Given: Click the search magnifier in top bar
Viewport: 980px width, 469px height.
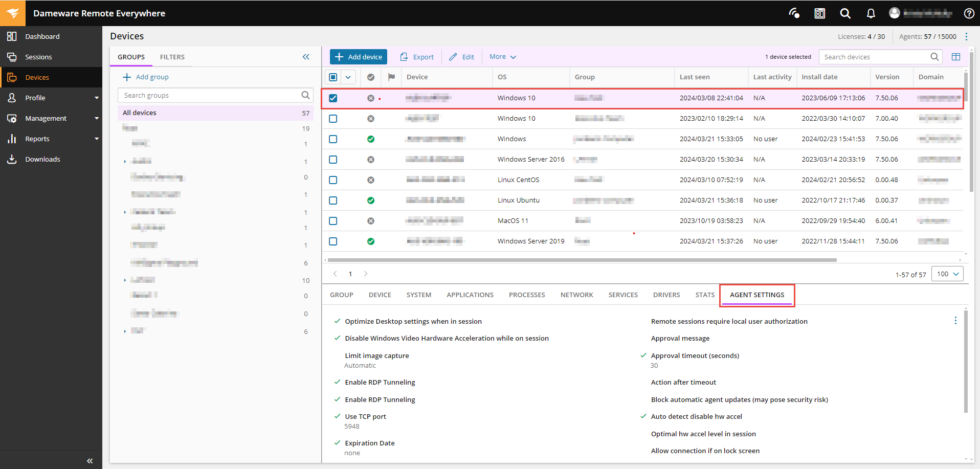Looking at the screenshot, I should 845,13.
